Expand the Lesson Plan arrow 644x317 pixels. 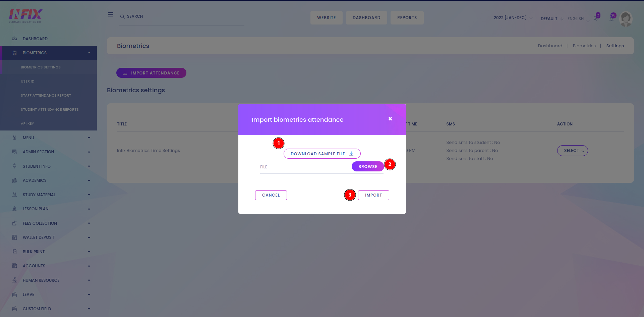(89, 209)
